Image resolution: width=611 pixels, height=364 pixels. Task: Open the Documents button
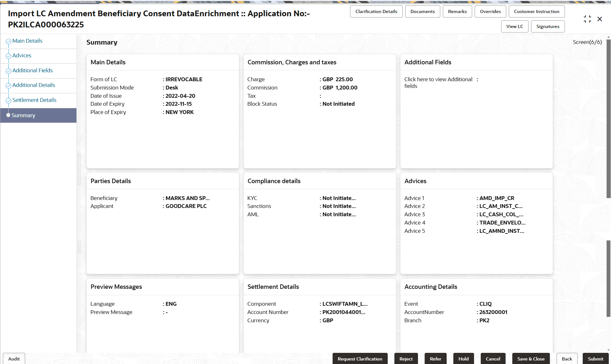point(422,11)
